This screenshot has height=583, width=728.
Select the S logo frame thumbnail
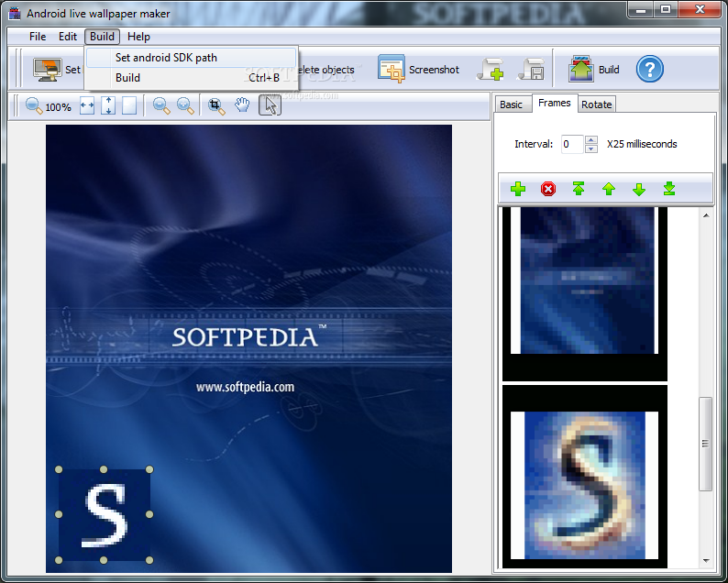(585, 477)
